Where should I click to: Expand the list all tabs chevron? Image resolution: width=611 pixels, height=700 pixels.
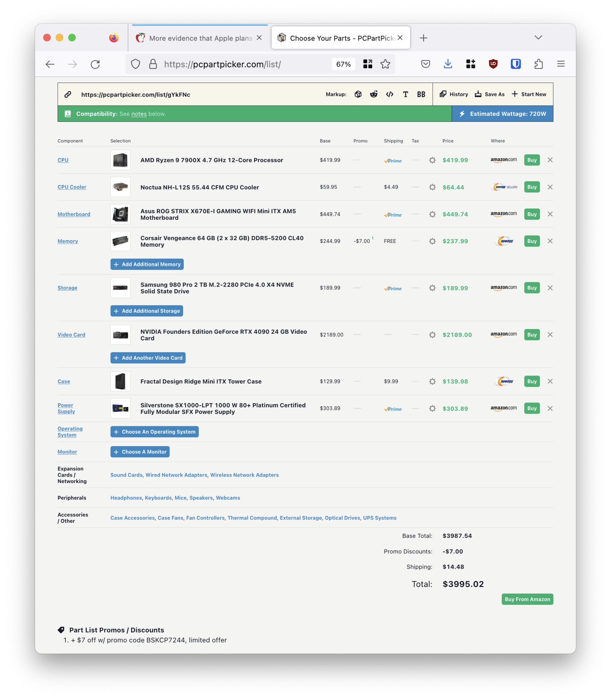pyautogui.click(x=538, y=37)
